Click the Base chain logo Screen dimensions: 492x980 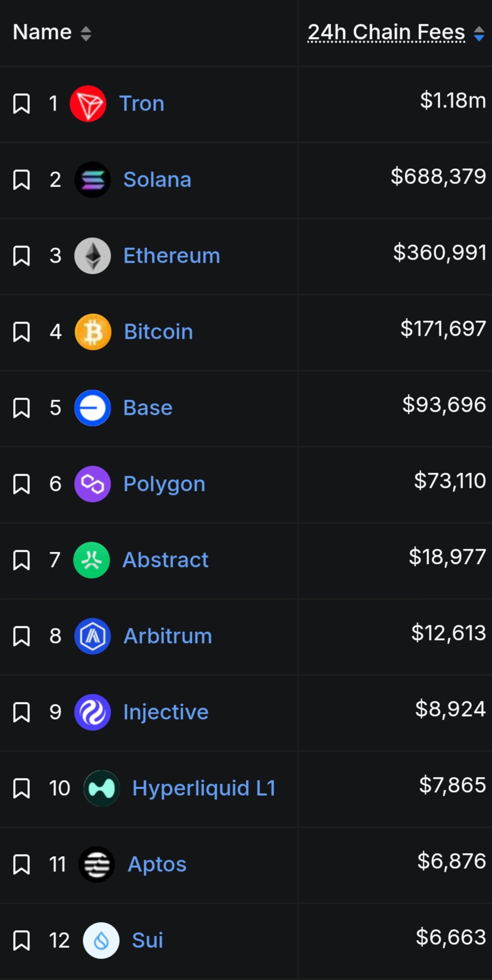pyautogui.click(x=92, y=408)
